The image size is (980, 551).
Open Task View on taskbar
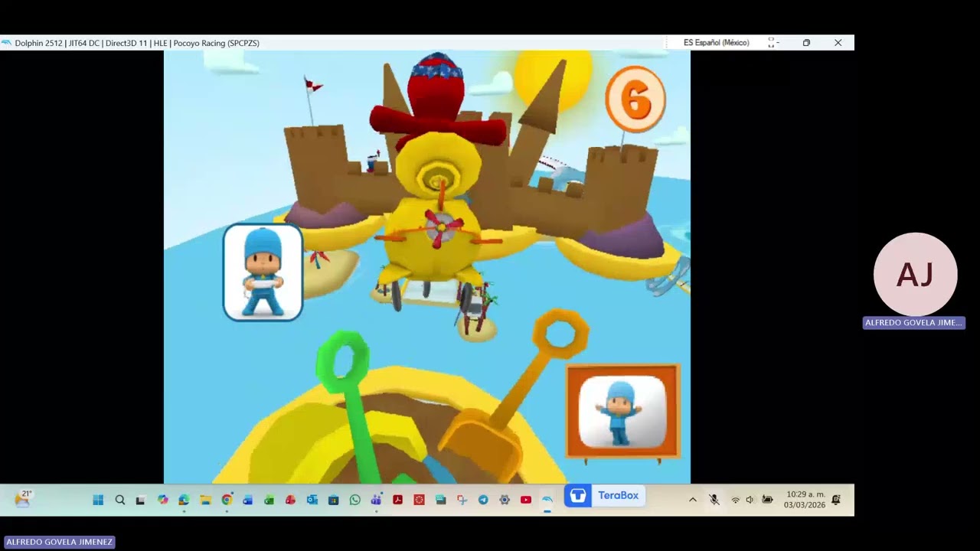pos(140,500)
